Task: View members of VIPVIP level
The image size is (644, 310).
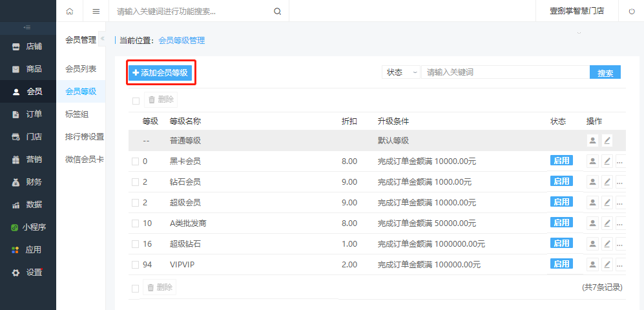Action: click(x=592, y=264)
